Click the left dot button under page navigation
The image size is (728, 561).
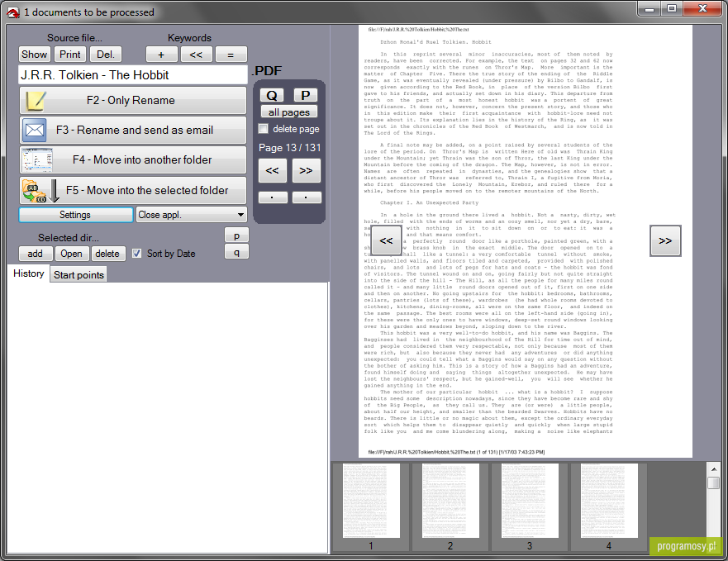click(x=272, y=197)
